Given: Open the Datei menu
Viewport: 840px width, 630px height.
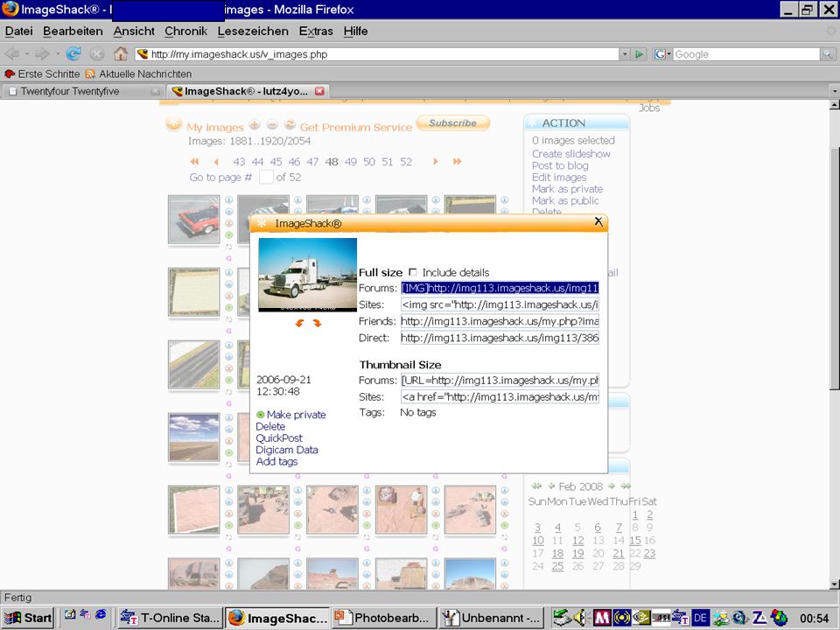Looking at the screenshot, I should tap(18, 31).
